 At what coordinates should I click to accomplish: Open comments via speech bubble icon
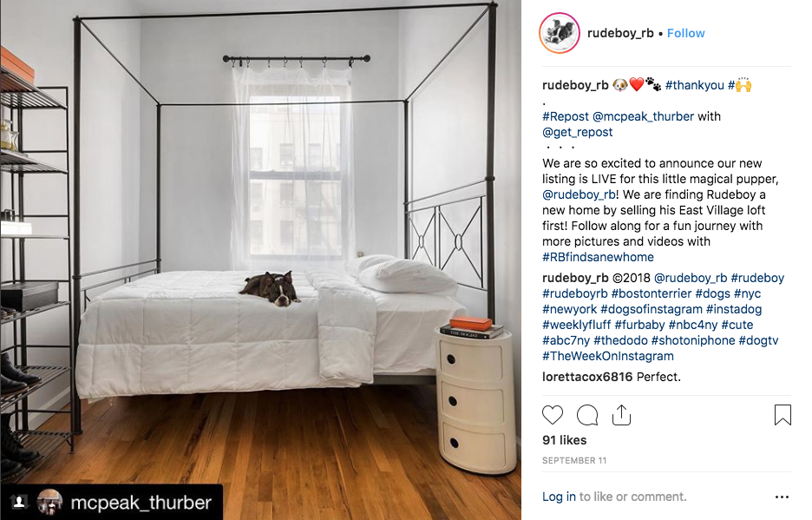pos(587,415)
